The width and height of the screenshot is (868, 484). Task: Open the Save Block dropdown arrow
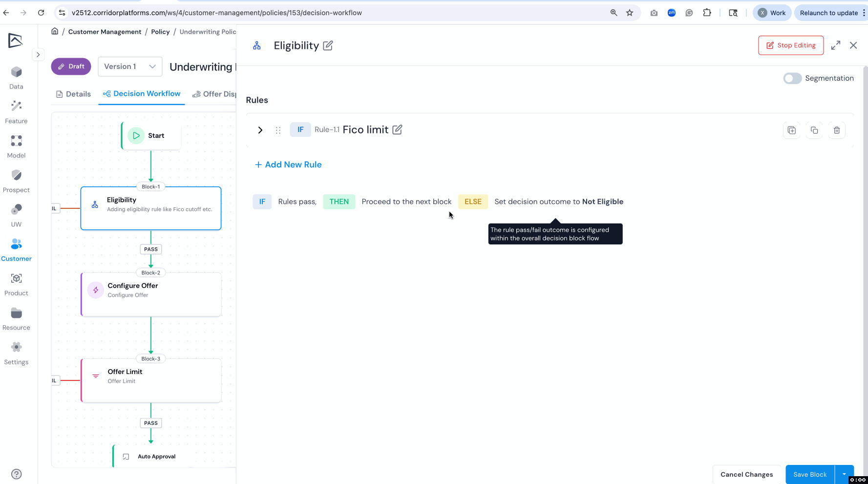click(844, 474)
